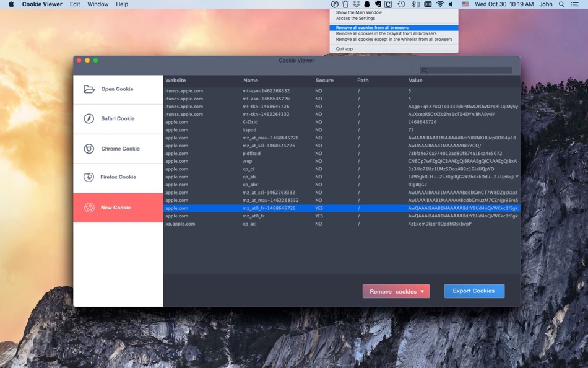
Task: Select the Chrome Cookie icon in sidebar
Action: (x=89, y=149)
